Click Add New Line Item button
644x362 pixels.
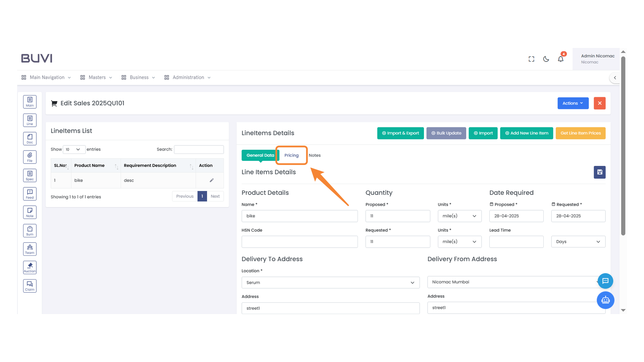(526, 133)
